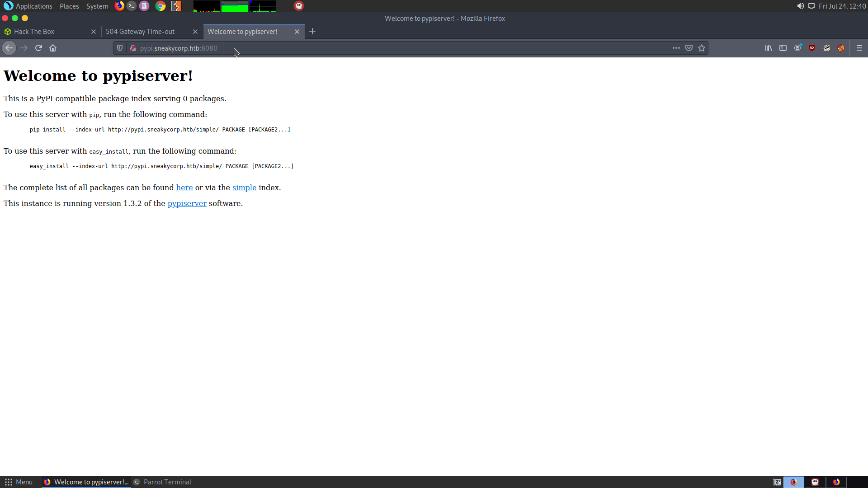Open the 'simple' index link

(244, 188)
